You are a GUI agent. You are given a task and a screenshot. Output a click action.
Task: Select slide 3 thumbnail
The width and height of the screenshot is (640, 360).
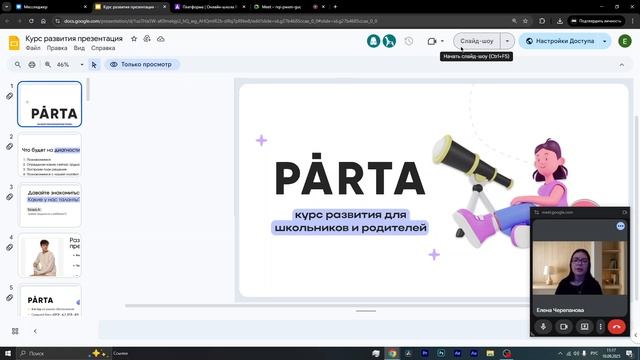(49, 205)
